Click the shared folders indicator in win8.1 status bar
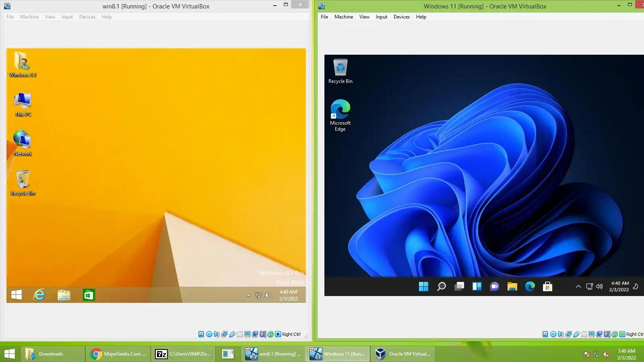The height and width of the screenshot is (362, 644). pyautogui.click(x=240, y=334)
